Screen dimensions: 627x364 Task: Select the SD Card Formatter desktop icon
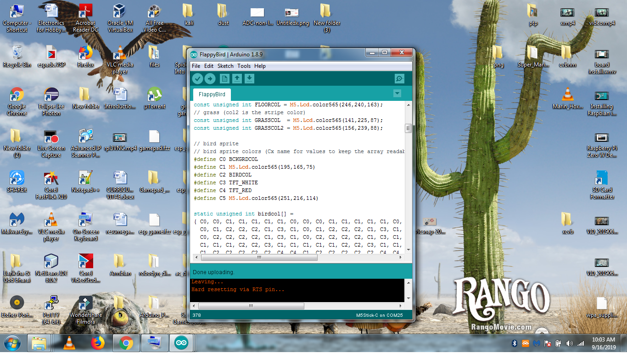point(602,185)
